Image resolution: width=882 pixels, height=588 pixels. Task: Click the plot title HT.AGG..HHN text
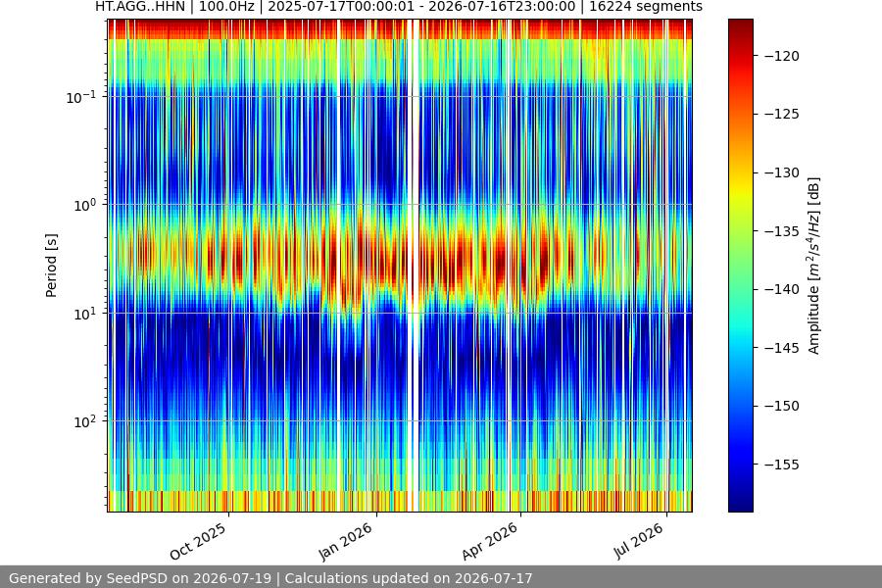tap(398, 7)
